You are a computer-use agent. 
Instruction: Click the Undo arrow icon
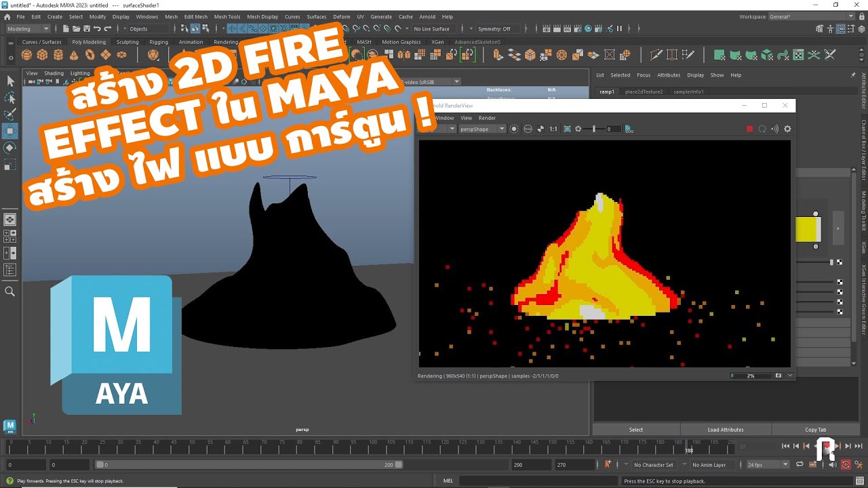click(x=97, y=28)
